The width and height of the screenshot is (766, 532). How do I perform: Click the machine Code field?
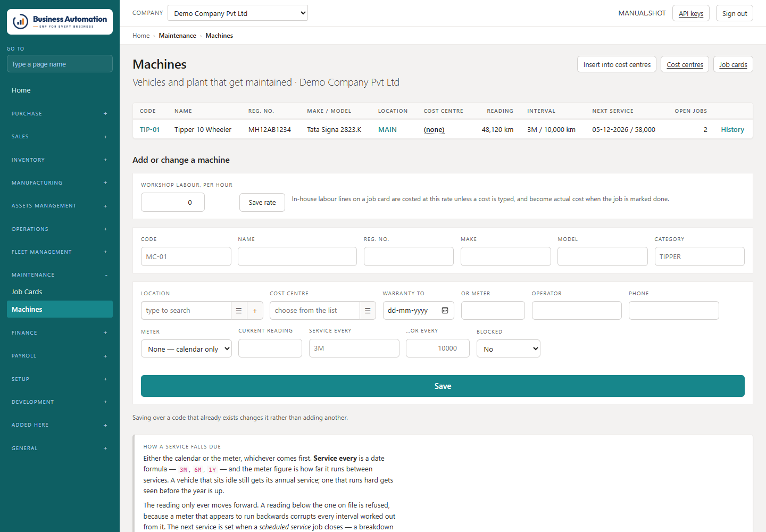pos(186,256)
